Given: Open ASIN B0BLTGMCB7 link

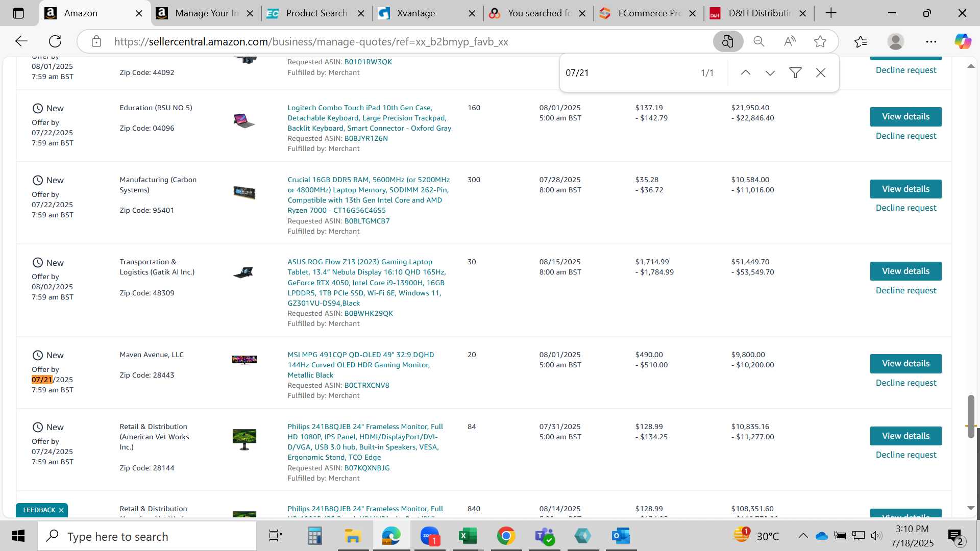Looking at the screenshot, I should (x=367, y=221).
